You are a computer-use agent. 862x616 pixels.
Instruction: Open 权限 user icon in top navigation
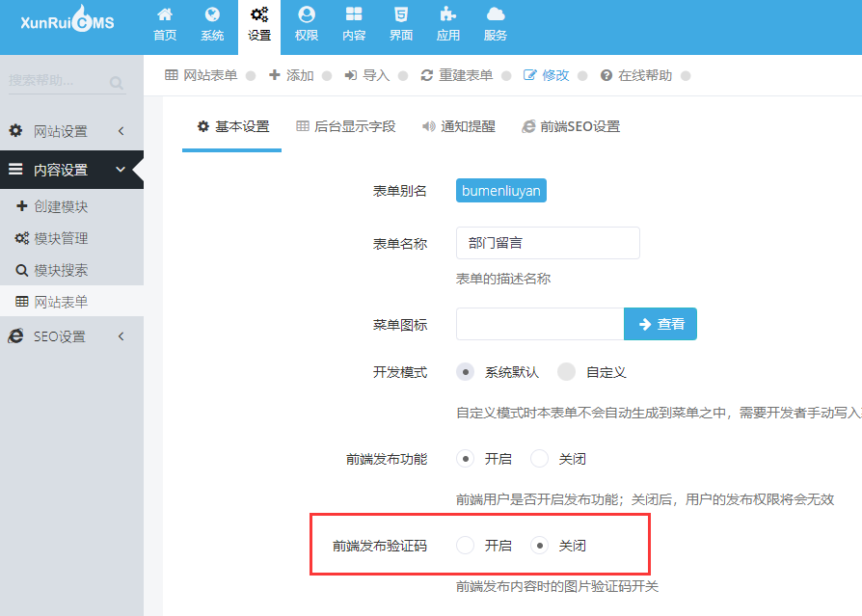[x=307, y=14]
